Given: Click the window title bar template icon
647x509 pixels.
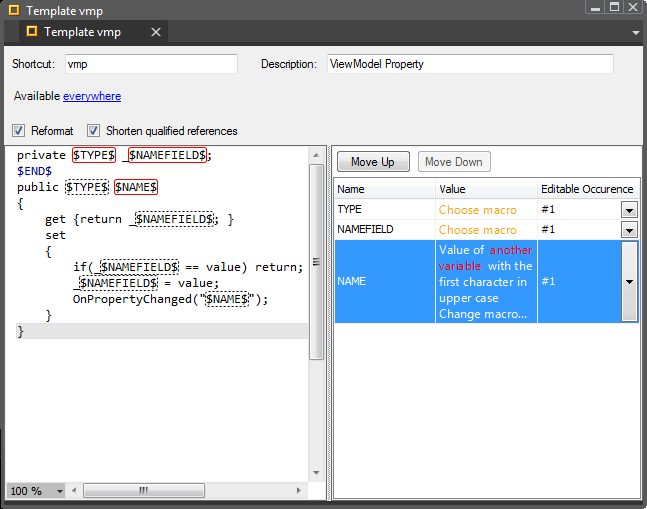Looking at the screenshot, I should 14,10.
